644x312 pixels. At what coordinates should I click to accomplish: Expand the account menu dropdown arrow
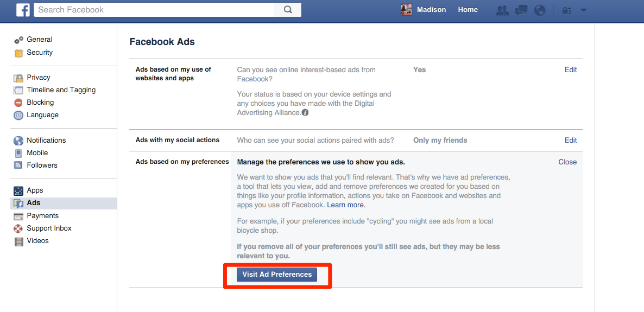tap(584, 10)
